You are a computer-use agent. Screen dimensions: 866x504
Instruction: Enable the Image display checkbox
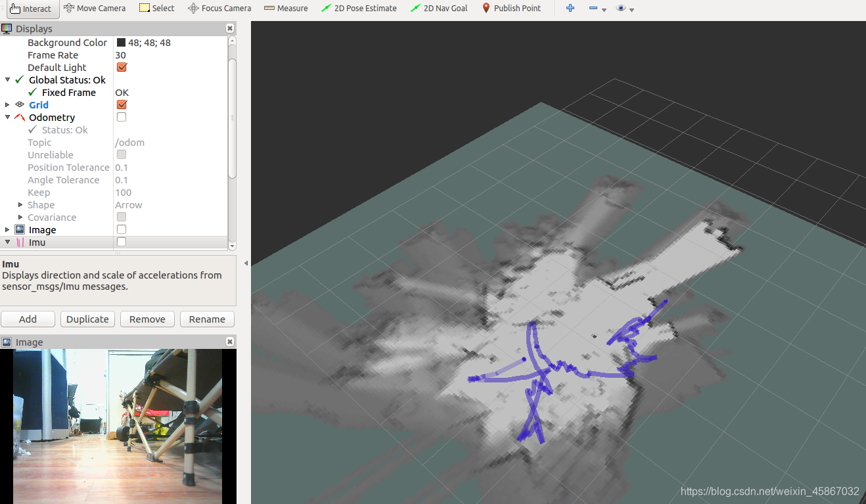tap(122, 229)
